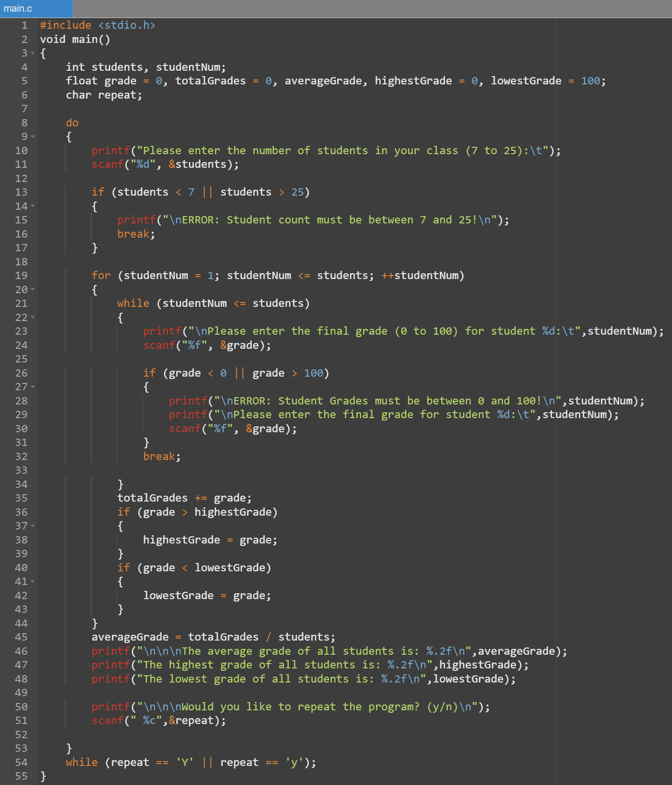Viewport: 672px width, 785px height.
Task: Click the scanf call on line 30
Action: point(233,429)
